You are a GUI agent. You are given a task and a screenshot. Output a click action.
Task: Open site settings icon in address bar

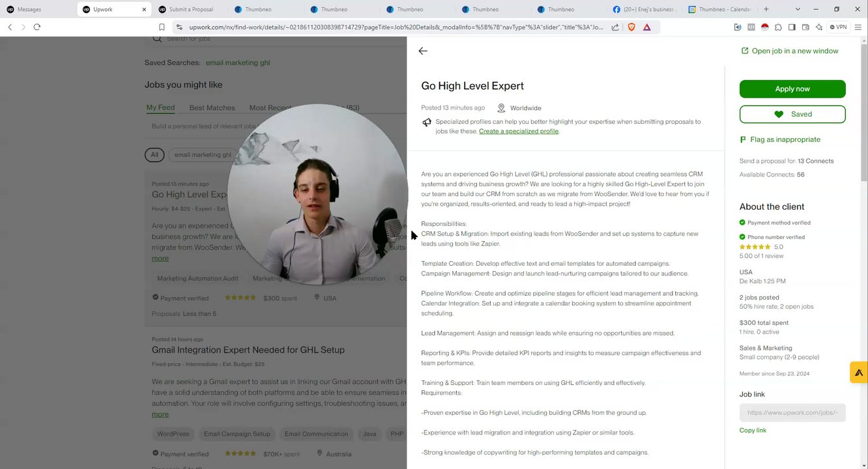coord(179,27)
